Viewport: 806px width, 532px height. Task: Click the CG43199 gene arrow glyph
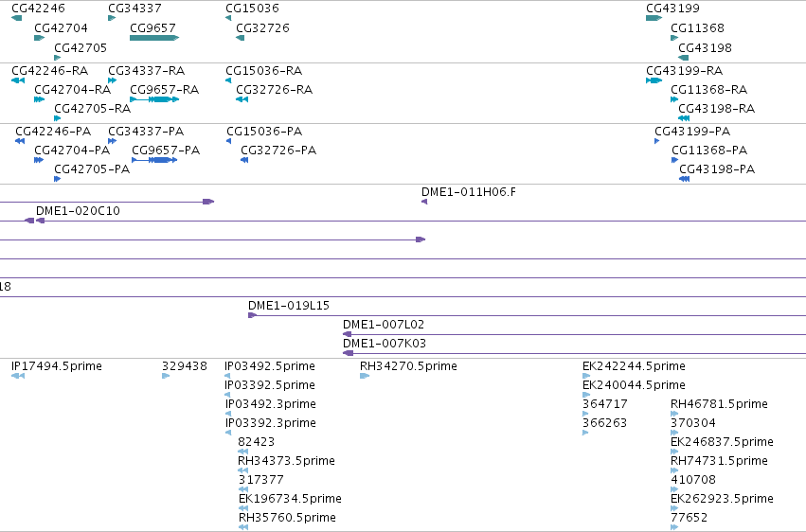click(654, 18)
